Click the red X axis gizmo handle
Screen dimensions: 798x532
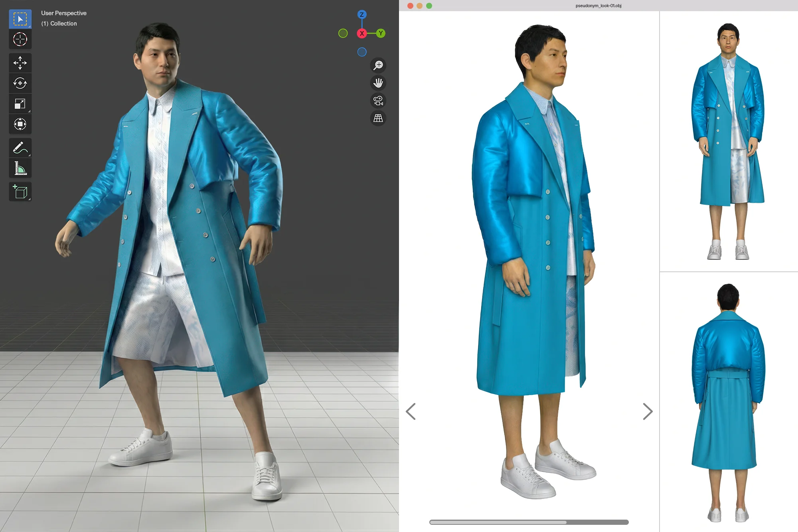pyautogui.click(x=362, y=34)
